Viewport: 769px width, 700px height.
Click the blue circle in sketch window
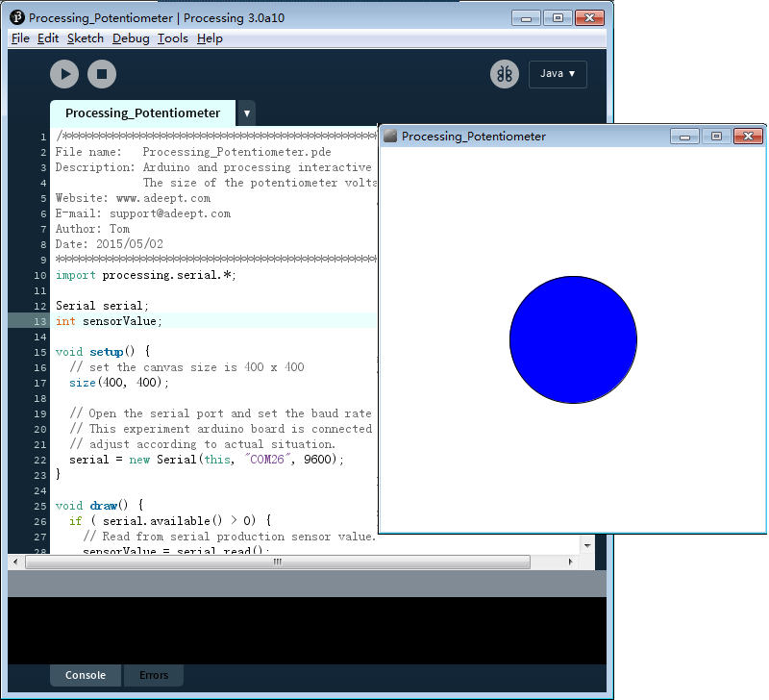[x=573, y=339]
